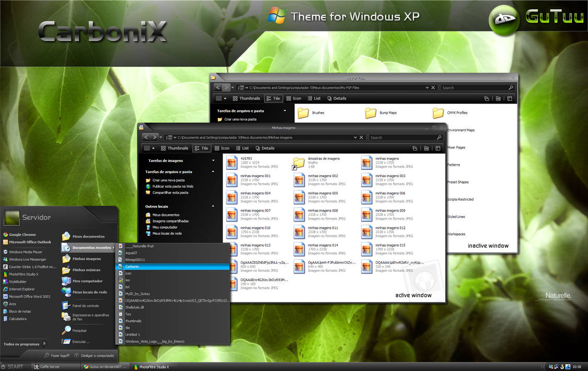Viewport: 588px width, 371px height.
Task: Open Untitled 1 from recent documents
Action: point(173,334)
